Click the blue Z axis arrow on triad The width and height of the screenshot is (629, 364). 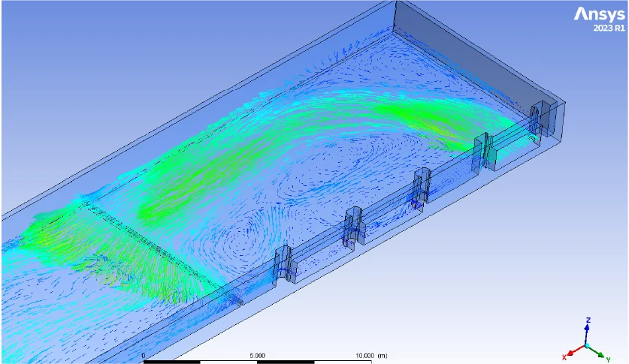[x=587, y=332]
